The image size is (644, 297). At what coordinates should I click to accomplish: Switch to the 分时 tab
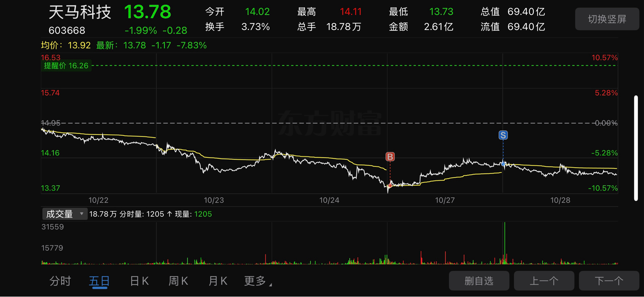(60, 281)
